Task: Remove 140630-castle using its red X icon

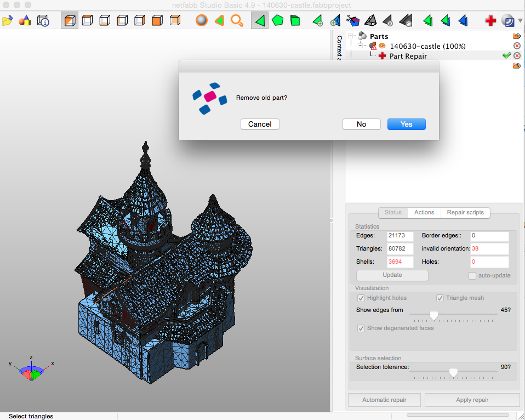Action: coord(517,46)
